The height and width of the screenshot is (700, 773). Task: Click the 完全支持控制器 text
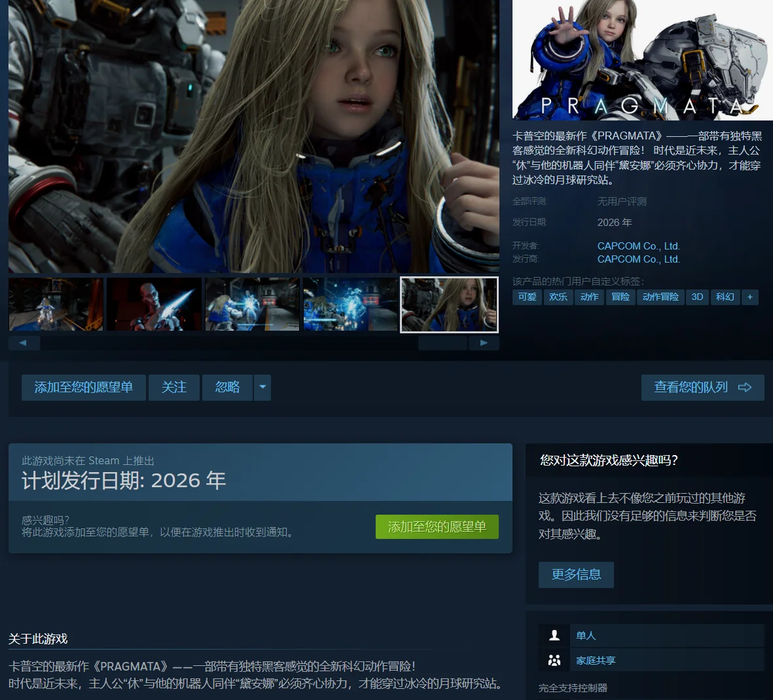pos(573,688)
